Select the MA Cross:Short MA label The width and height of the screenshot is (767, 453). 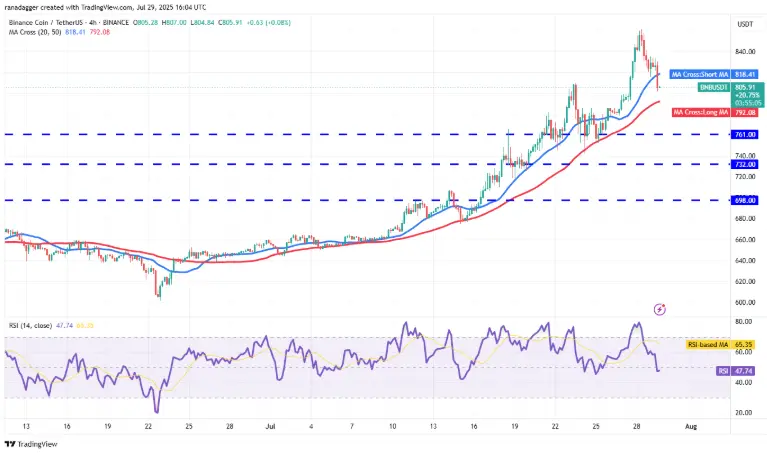point(700,74)
